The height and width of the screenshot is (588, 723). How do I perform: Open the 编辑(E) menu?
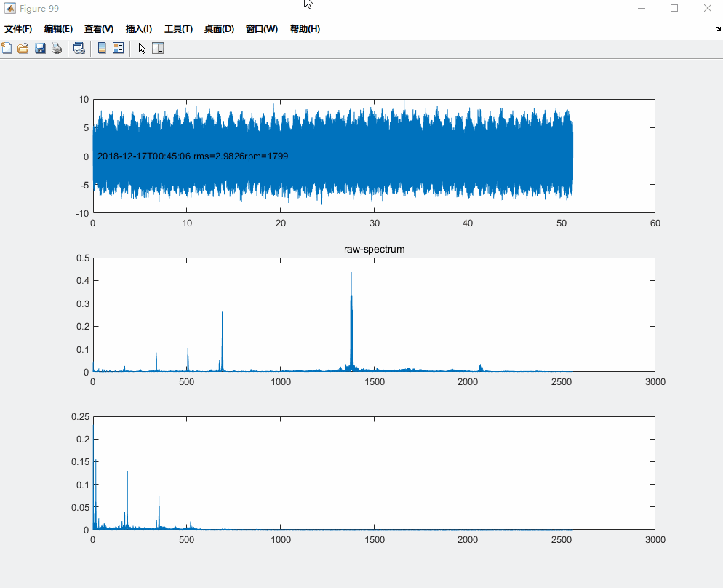pyautogui.click(x=58, y=29)
